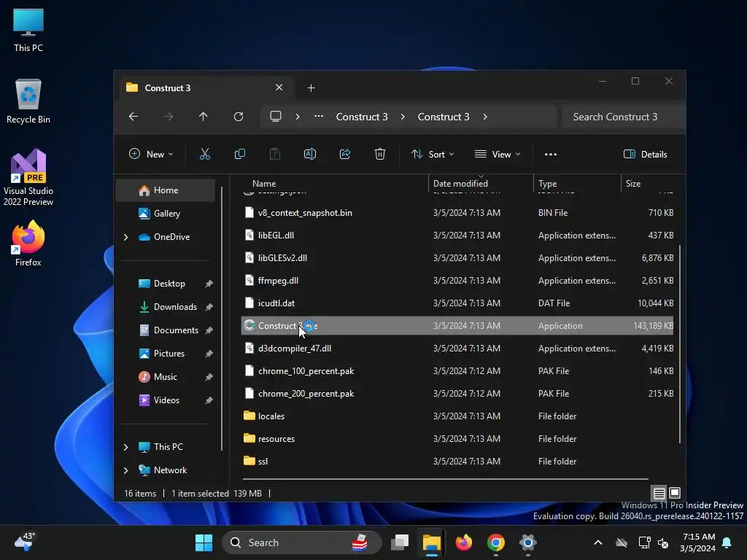
Task: Unpin Downloads from quick access
Action: (x=209, y=307)
